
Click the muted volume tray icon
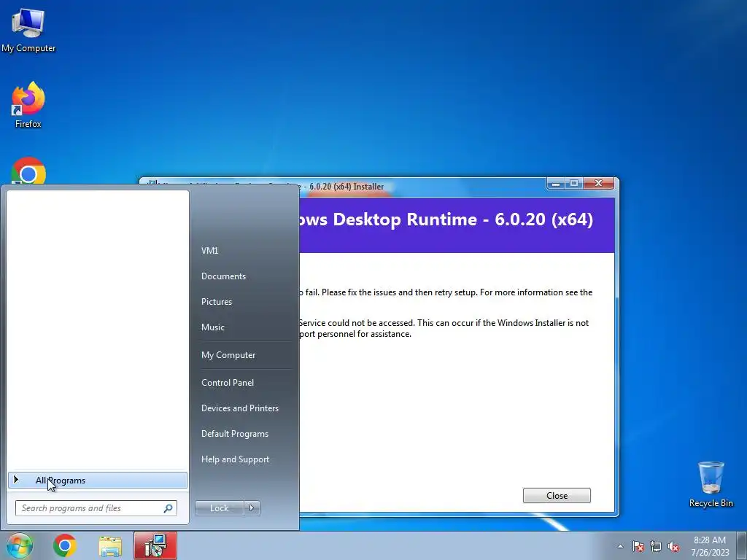pos(673,546)
